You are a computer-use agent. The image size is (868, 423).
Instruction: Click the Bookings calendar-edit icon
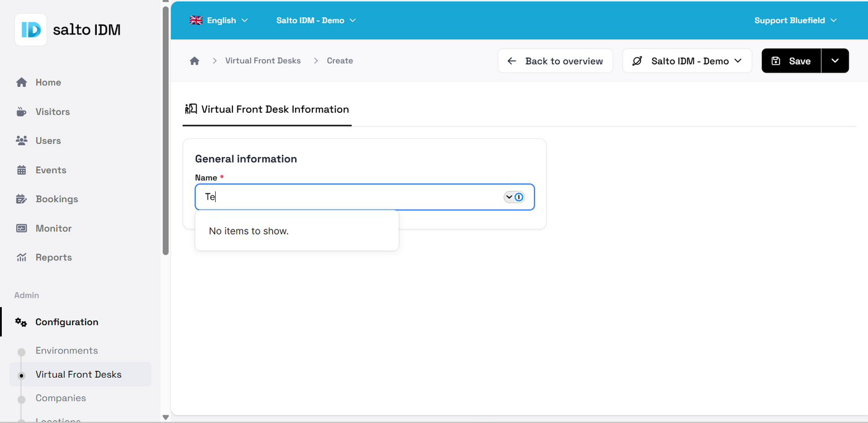tap(22, 199)
